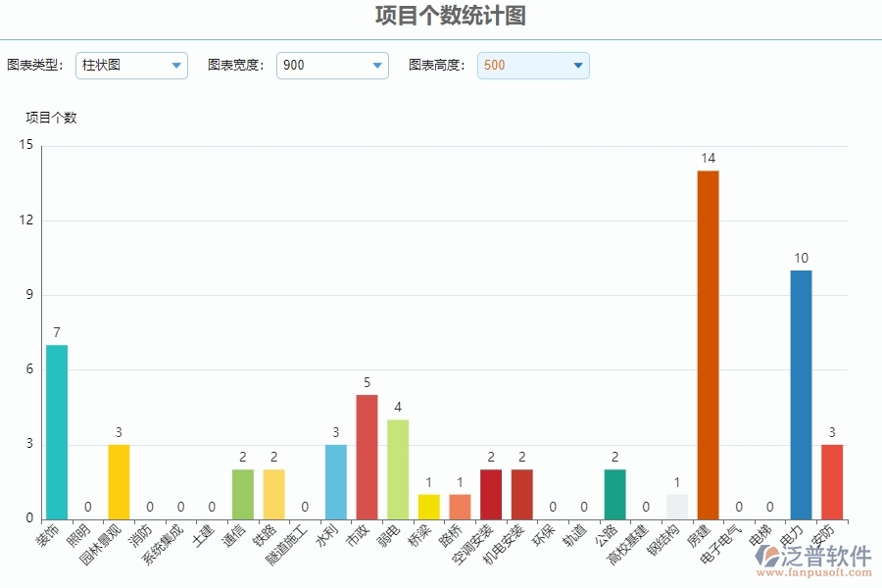Open the 图表高度 dropdown showing 500

(533, 66)
